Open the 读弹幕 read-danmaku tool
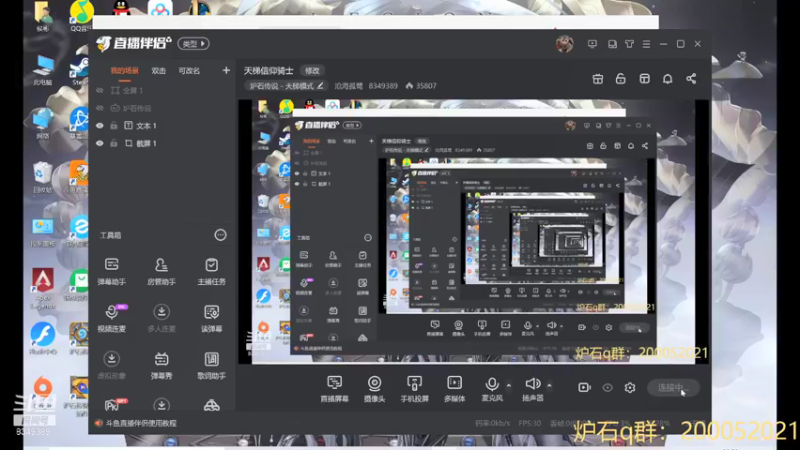The width and height of the screenshot is (800, 450). [x=211, y=318]
